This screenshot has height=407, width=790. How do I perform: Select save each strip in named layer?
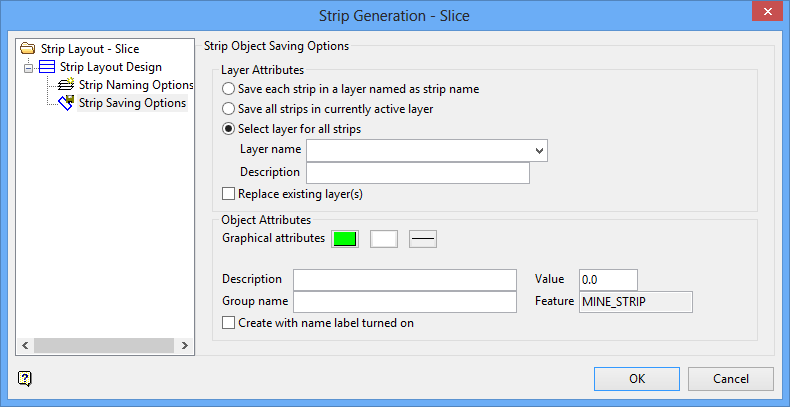pyautogui.click(x=229, y=89)
